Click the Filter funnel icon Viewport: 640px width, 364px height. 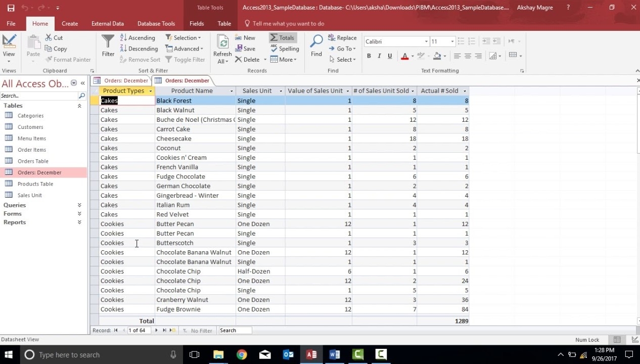[108, 45]
